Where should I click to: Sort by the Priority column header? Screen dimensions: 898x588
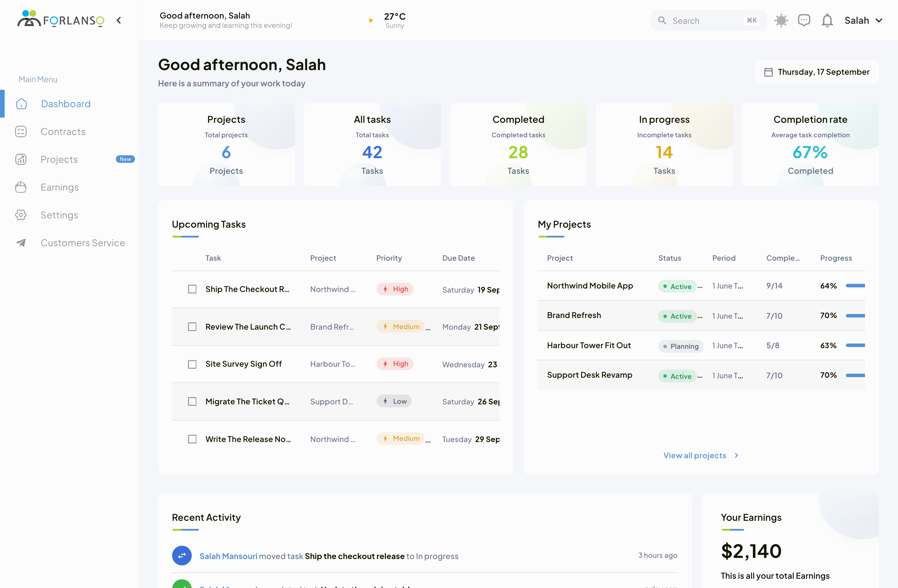coord(389,258)
